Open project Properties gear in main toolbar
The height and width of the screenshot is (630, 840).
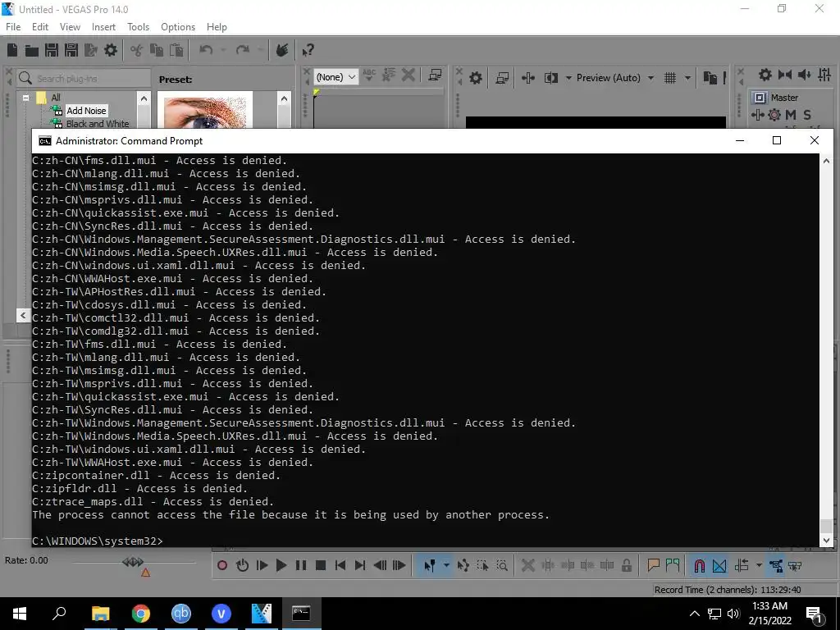tap(111, 50)
